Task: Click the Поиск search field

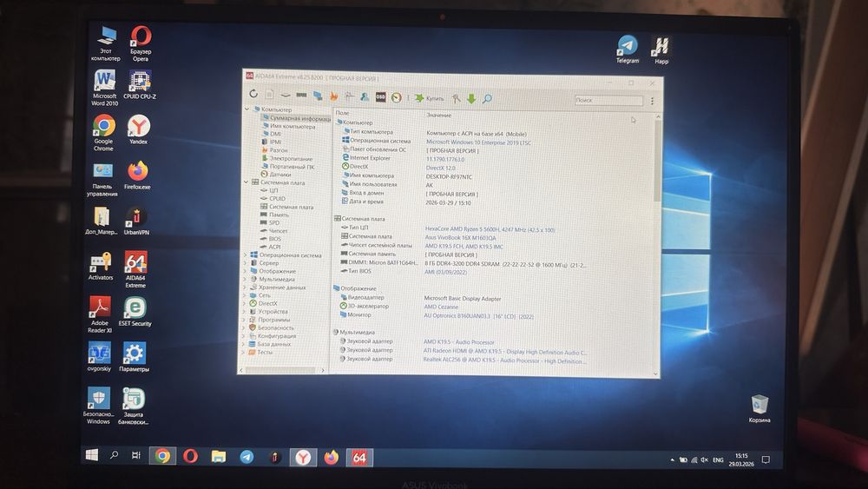Action: pos(608,100)
